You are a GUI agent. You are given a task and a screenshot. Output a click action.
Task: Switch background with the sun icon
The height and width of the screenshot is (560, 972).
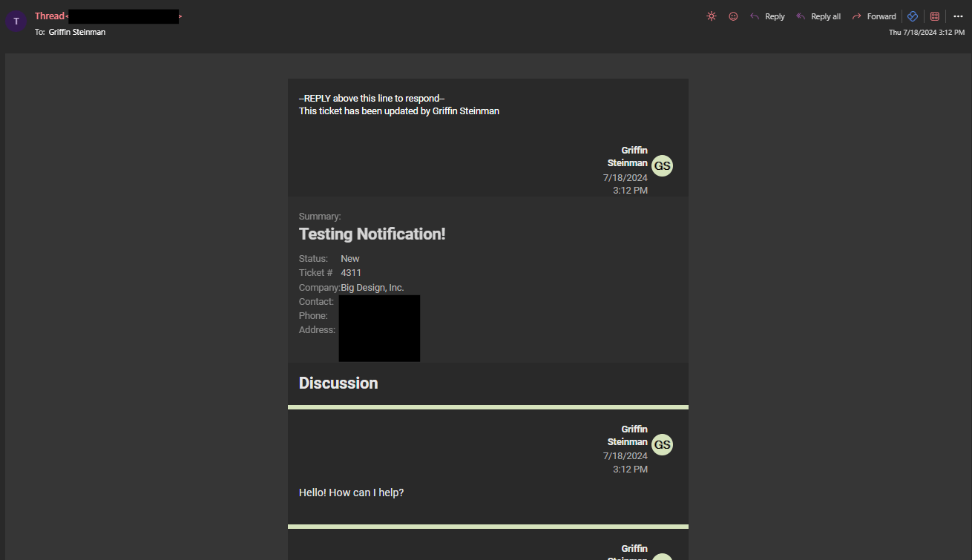712,16
